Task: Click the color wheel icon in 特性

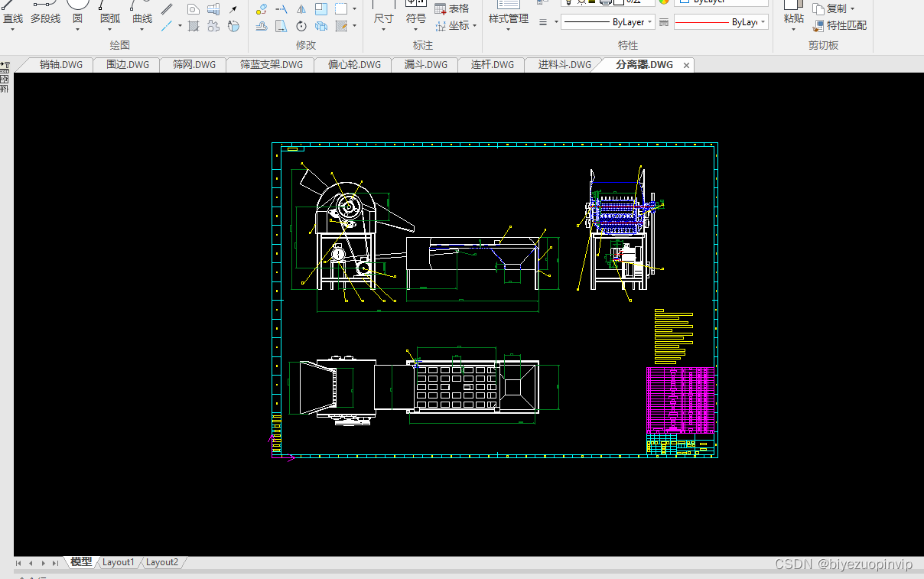Action: tap(664, 2)
